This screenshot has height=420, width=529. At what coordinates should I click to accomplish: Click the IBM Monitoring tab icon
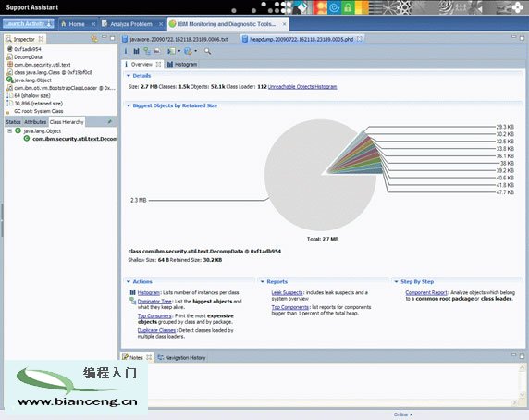(172, 24)
